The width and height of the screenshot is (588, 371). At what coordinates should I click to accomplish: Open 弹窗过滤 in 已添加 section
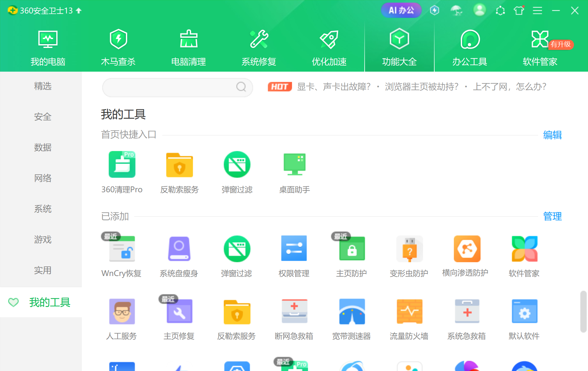[237, 249]
